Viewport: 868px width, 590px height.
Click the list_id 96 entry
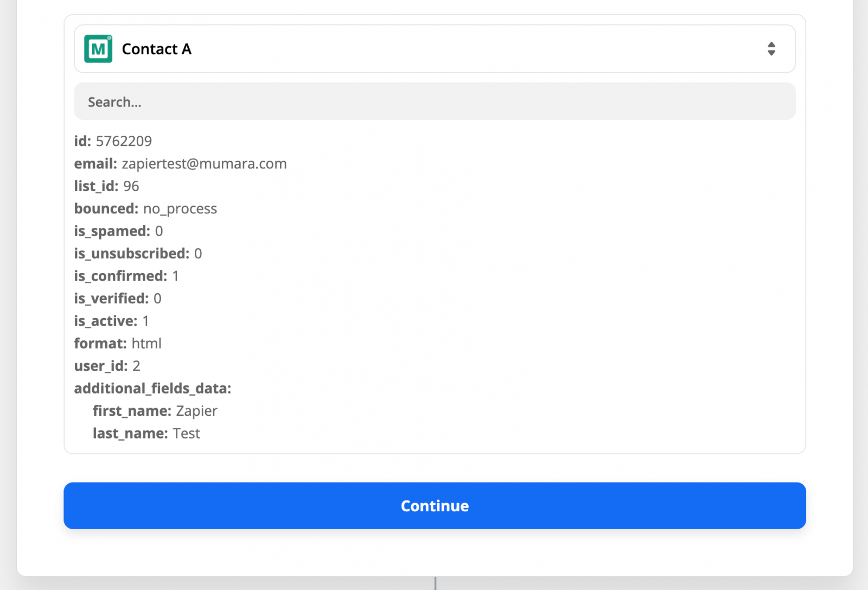106,186
